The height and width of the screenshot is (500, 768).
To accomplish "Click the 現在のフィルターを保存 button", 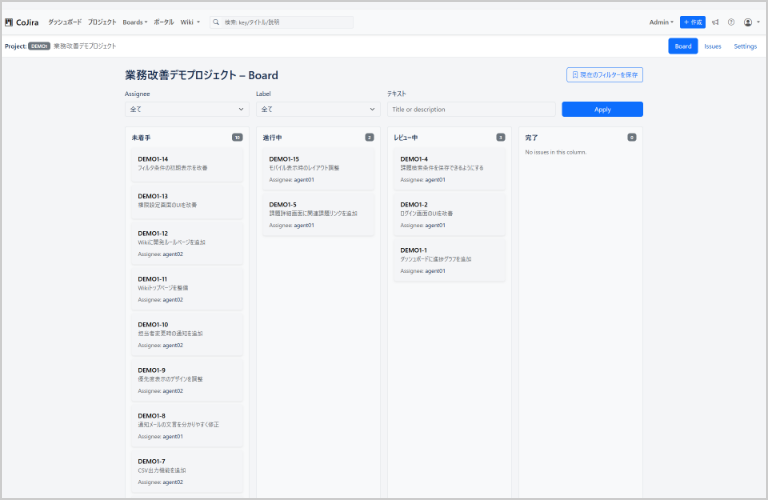I will tap(604, 74).
